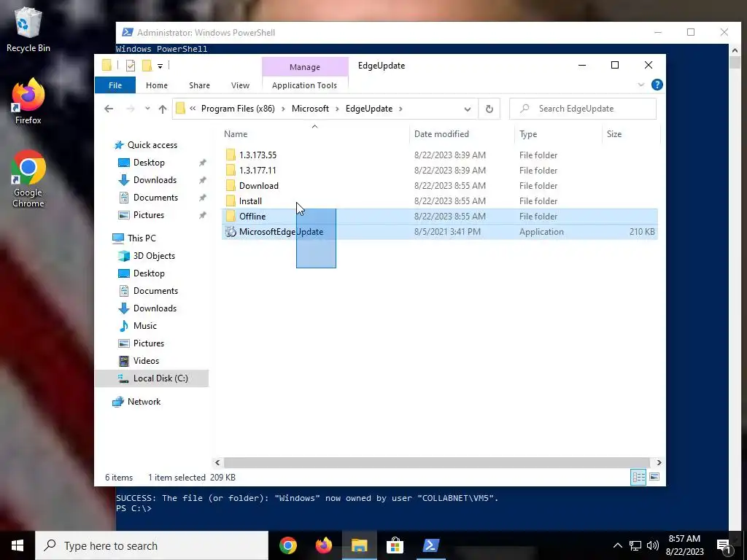Open pinned Downloads under Quick access
Image resolution: width=747 pixels, height=560 pixels.
coord(155,180)
